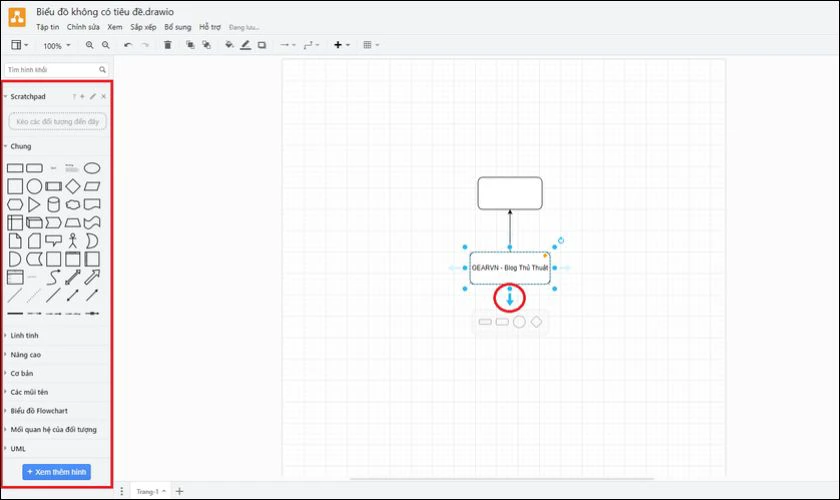
Task: Open the 100% zoom level dropdown
Action: [56, 46]
